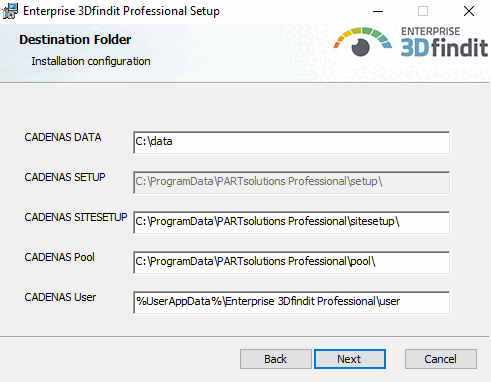Click the Enterprise 3Dfindit logo
The height and width of the screenshot is (382, 491).
pos(411,42)
